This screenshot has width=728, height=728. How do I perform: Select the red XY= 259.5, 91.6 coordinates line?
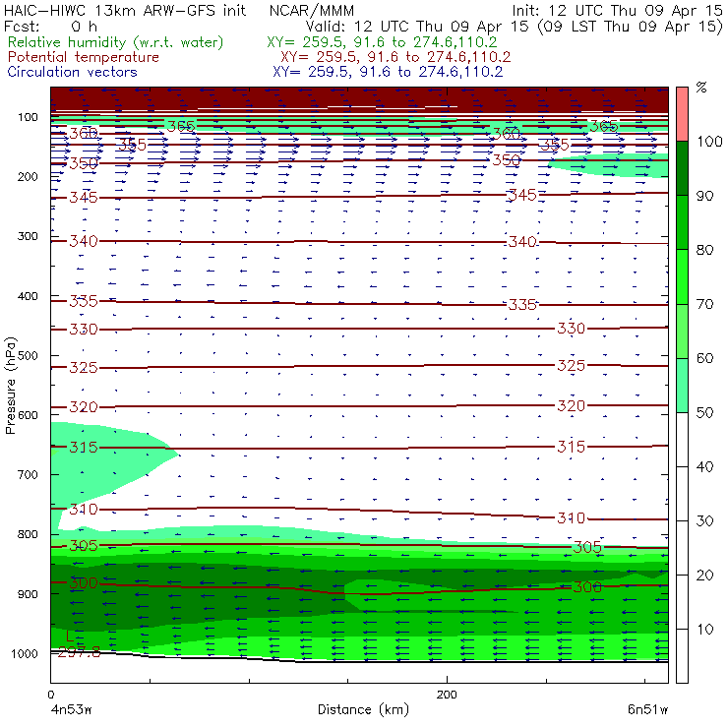[x=395, y=57]
